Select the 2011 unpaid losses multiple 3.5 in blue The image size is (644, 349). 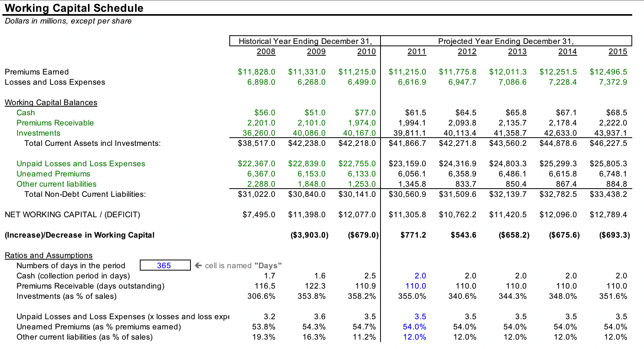(x=420, y=316)
